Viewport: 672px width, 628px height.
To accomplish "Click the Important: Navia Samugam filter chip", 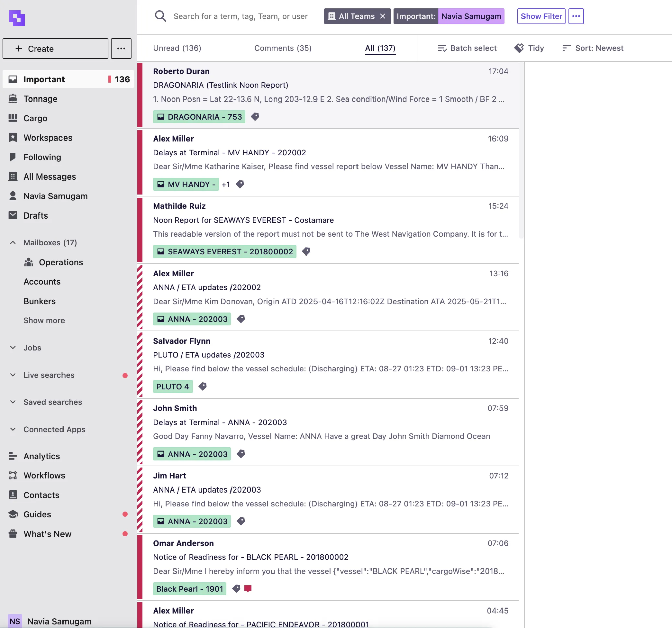I will (x=449, y=16).
